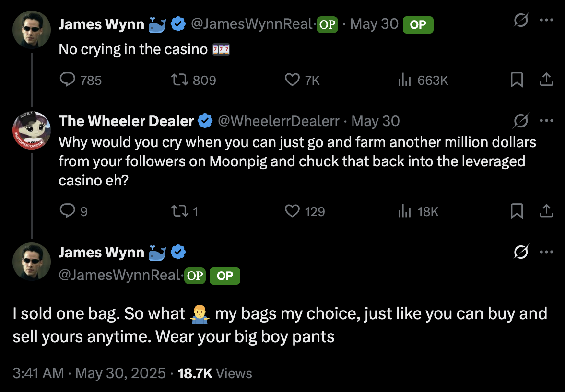This screenshot has height=392, width=565.
Task: Open more options on Wheeler Dealer reply
Action: 546,121
